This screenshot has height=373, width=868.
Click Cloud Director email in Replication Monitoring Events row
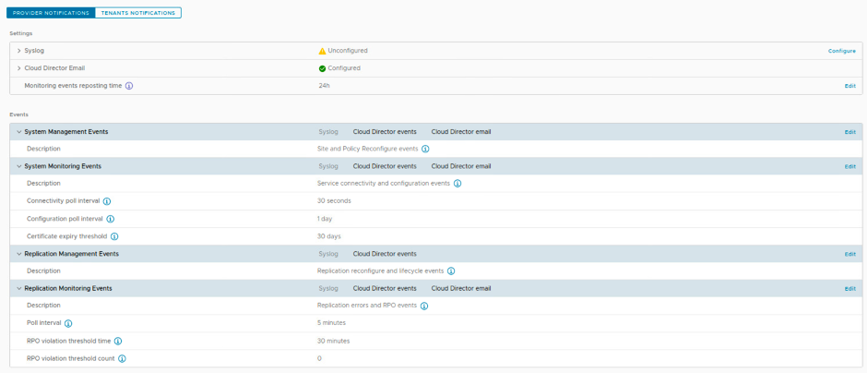click(x=461, y=288)
